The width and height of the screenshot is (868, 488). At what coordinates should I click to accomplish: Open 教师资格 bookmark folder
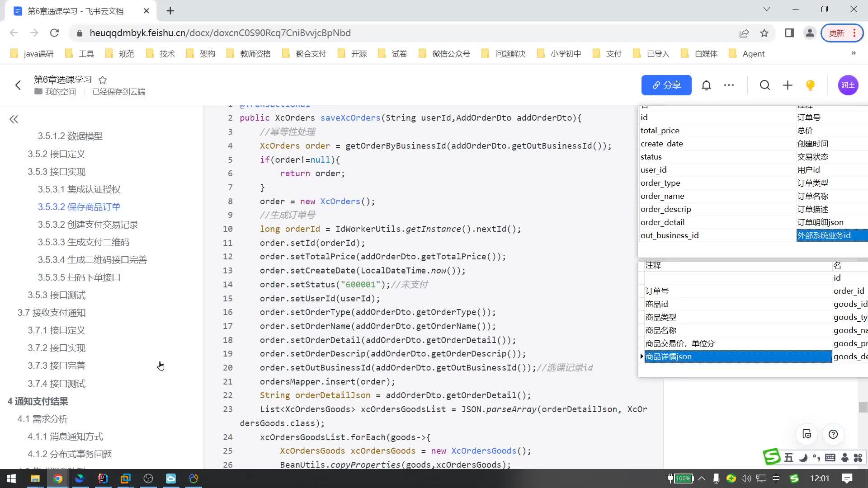[249, 54]
